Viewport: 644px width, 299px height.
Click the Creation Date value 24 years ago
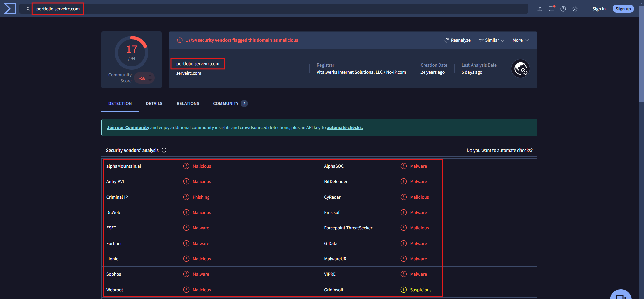pos(433,72)
